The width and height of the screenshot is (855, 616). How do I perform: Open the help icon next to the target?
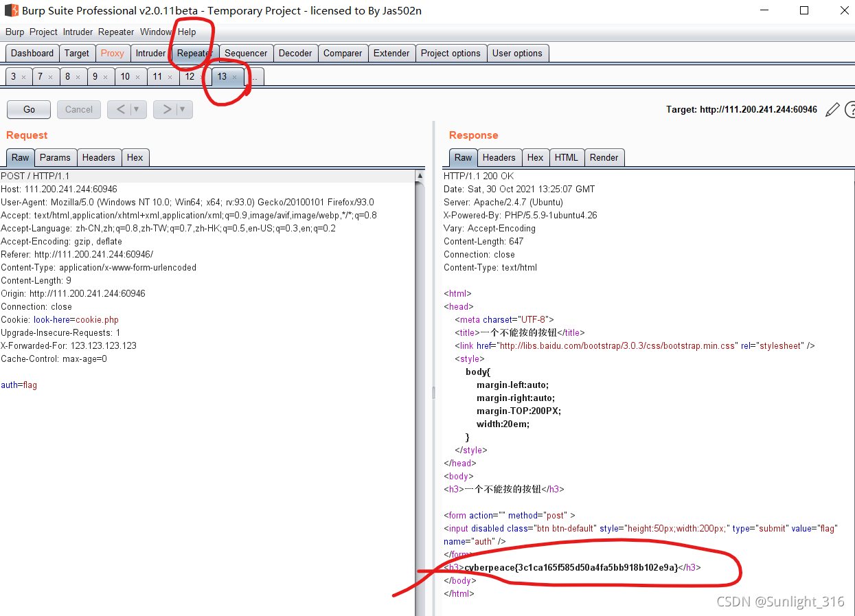coord(850,110)
